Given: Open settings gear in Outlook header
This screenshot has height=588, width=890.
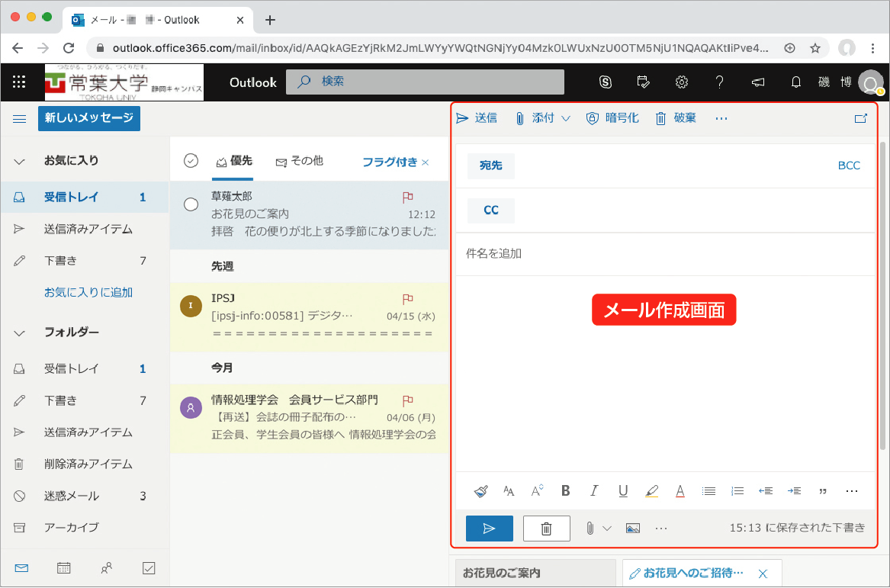Looking at the screenshot, I should (682, 82).
